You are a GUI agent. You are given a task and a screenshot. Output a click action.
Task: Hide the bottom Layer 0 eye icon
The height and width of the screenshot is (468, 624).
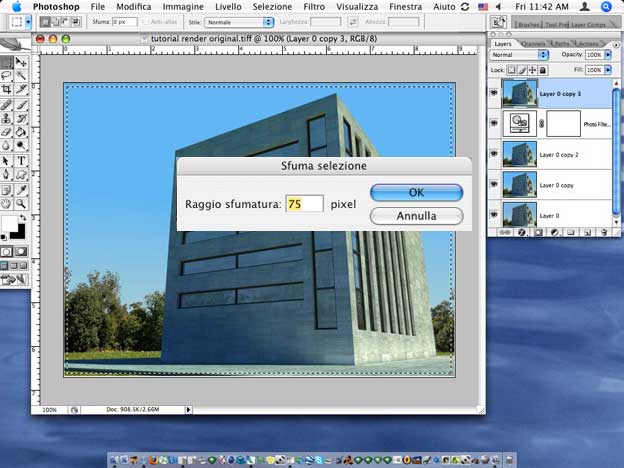(x=495, y=213)
